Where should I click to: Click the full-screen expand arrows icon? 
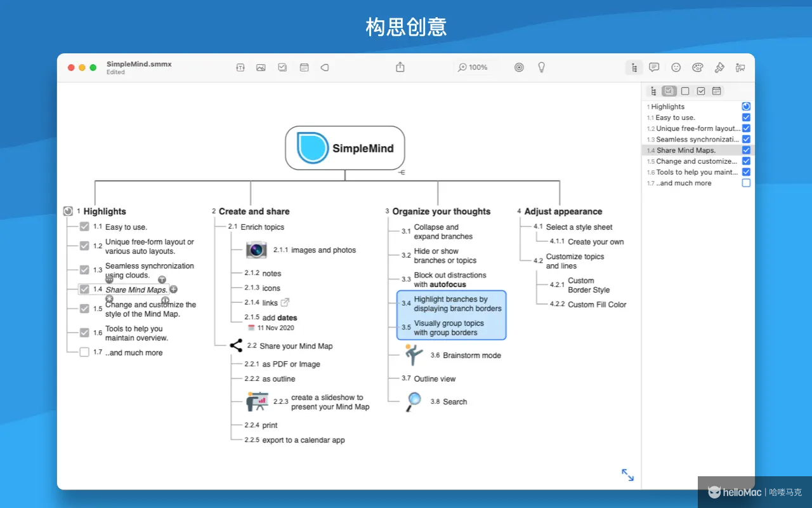coord(627,474)
